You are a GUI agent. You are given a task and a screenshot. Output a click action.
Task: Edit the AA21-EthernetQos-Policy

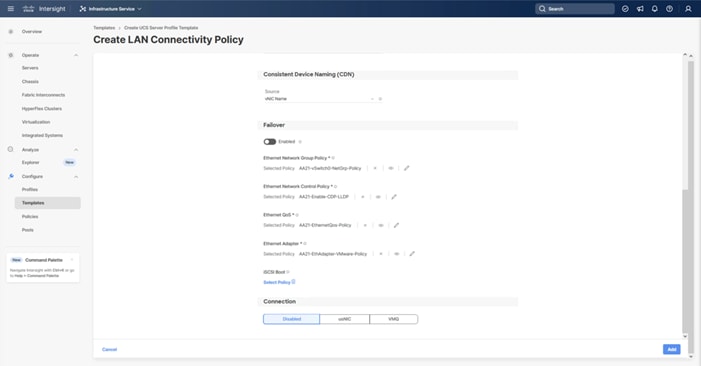[x=396, y=225]
